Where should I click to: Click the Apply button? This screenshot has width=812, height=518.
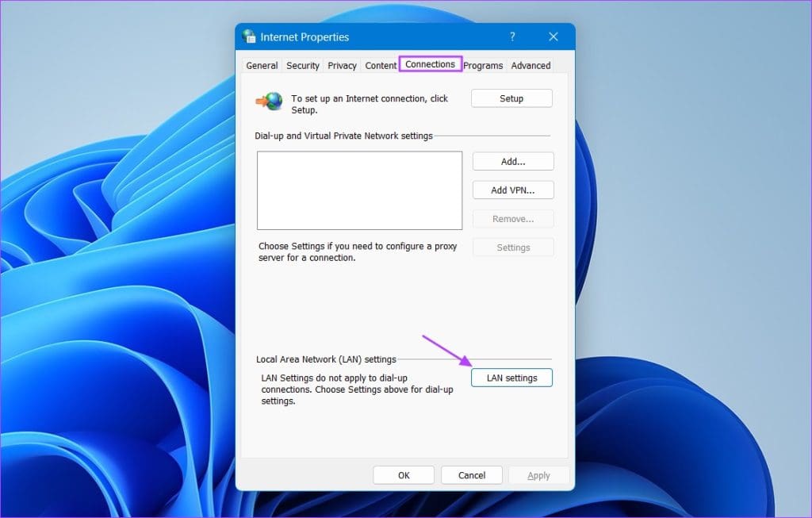pos(538,474)
